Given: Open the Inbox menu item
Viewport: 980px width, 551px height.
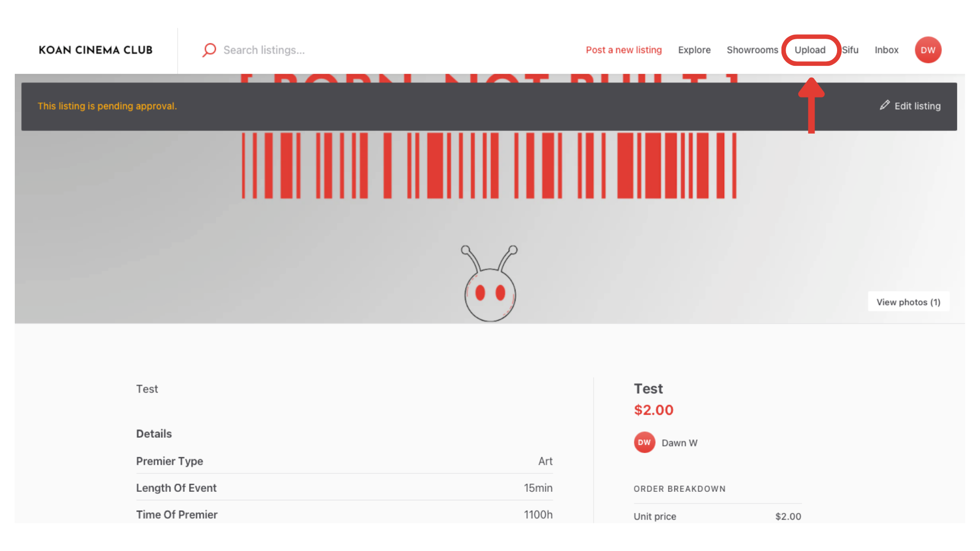Looking at the screenshot, I should 886,50.
